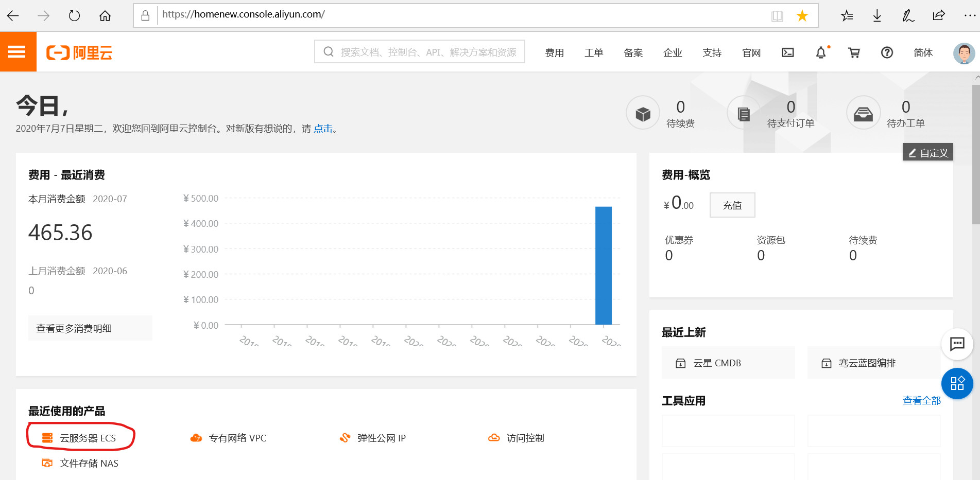Open the blue floating tools grid button
980x480 pixels.
(x=957, y=383)
